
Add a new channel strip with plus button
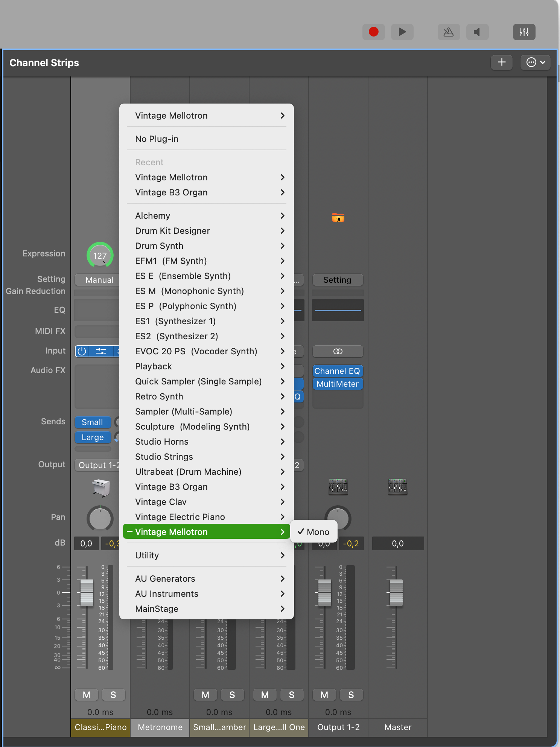pyautogui.click(x=502, y=63)
